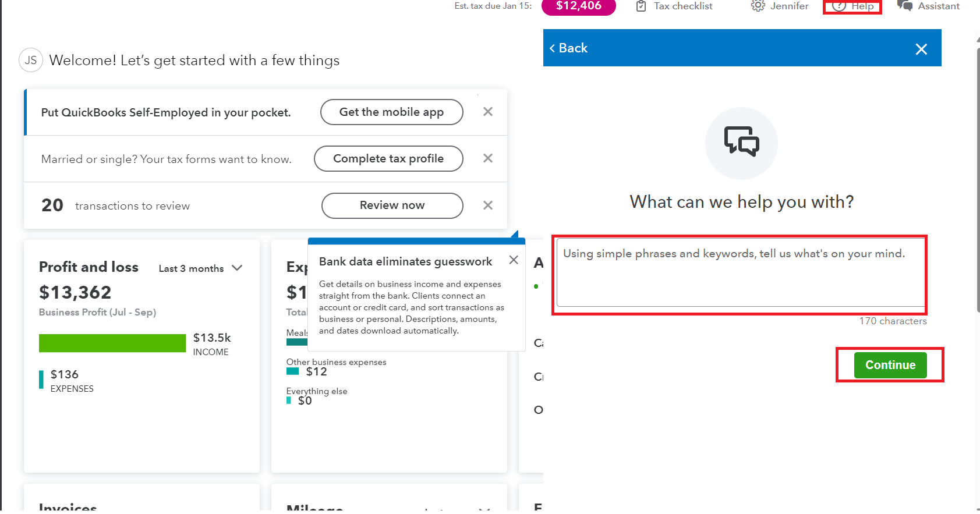The width and height of the screenshot is (980, 514).
Task: Expand the Last 3 months dropdown
Action: (x=200, y=268)
